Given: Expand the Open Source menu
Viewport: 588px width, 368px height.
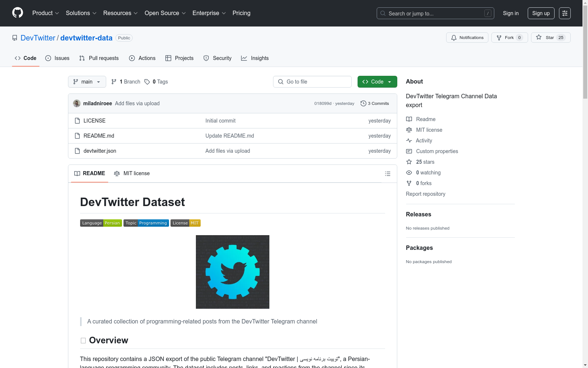Looking at the screenshot, I should pyautogui.click(x=165, y=13).
